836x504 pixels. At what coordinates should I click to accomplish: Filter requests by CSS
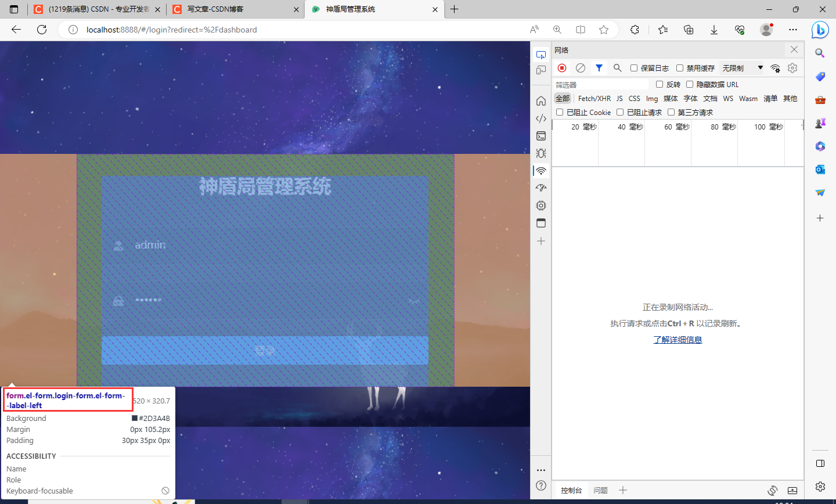tap(635, 98)
